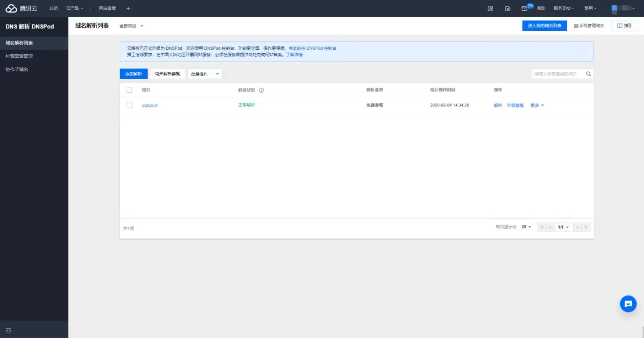Open the ccjfun.cf domain link
The width and height of the screenshot is (644, 338).
pyautogui.click(x=150, y=106)
